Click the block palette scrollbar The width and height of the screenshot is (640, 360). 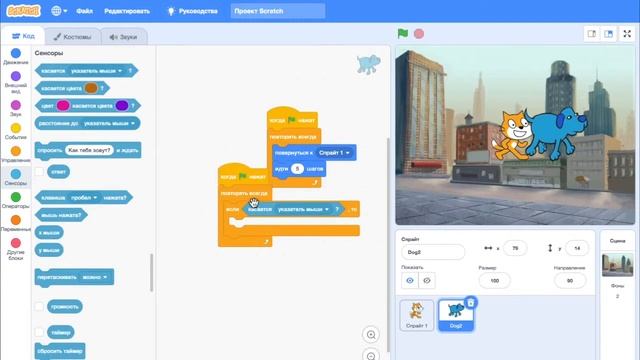(151, 272)
